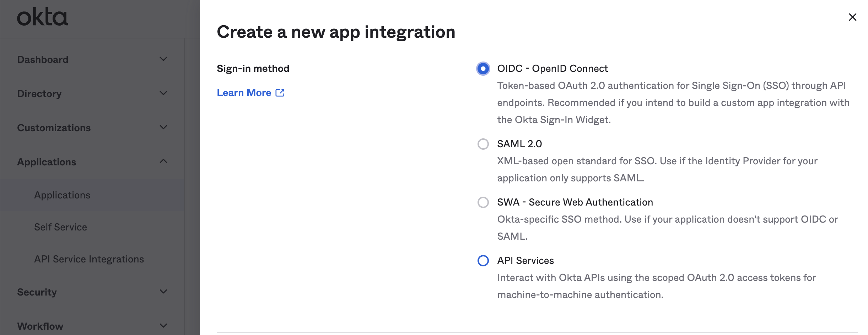Collapse the Applications section chevron

pos(163,161)
